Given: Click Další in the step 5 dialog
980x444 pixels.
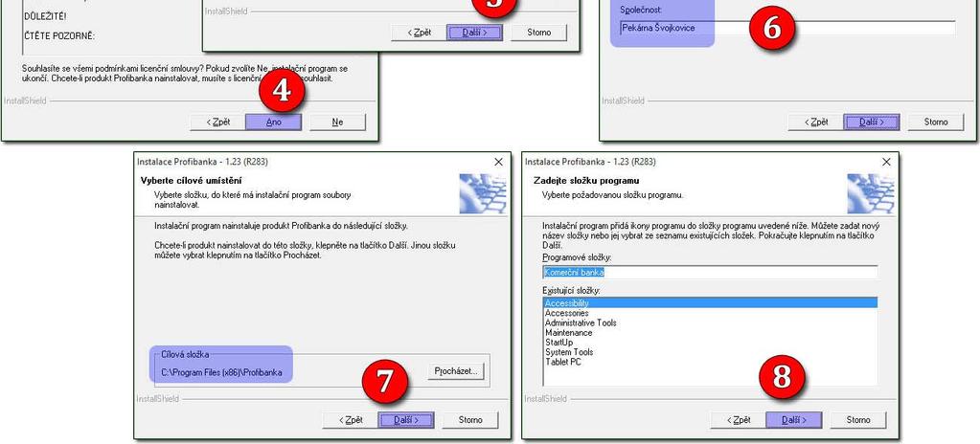Looking at the screenshot, I should [474, 33].
